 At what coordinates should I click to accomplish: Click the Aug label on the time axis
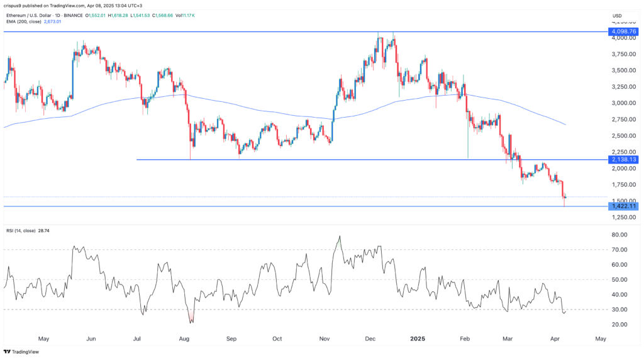click(184, 338)
